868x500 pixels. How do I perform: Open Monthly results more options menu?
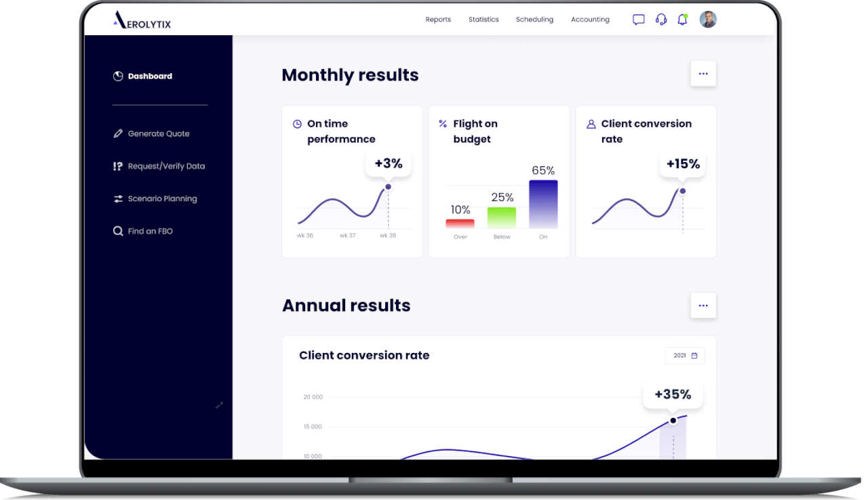[x=703, y=74]
